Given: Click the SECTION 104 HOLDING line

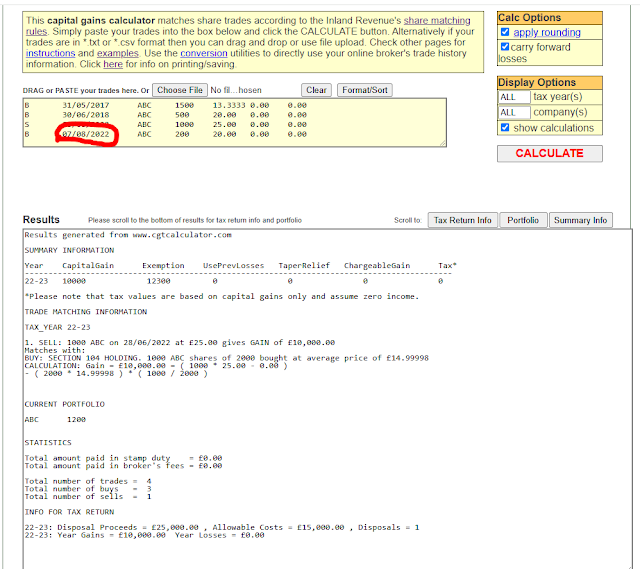Looking at the screenshot, I should tap(227, 358).
